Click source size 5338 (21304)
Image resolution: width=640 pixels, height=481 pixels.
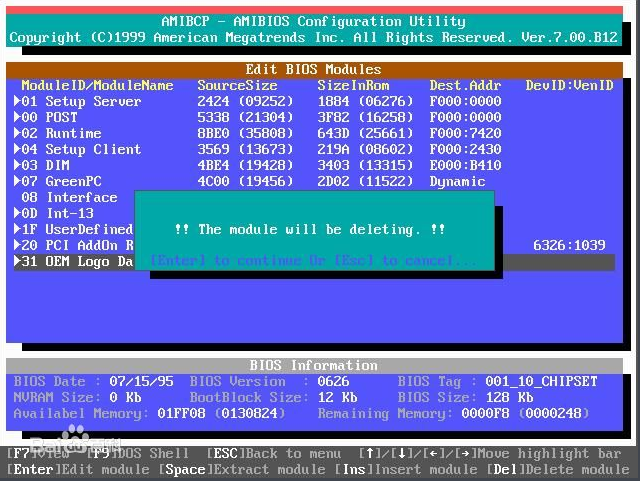245,117
